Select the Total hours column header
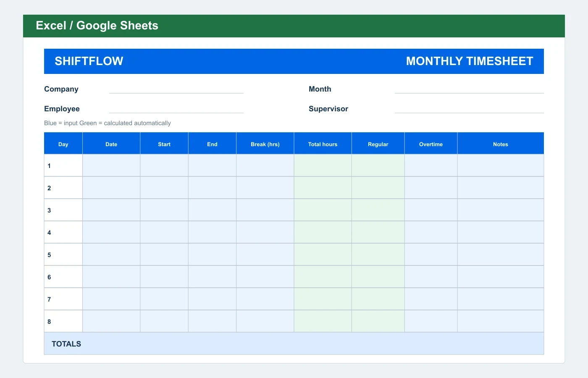The height and width of the screenshot is (378, 588). (323, 144)
